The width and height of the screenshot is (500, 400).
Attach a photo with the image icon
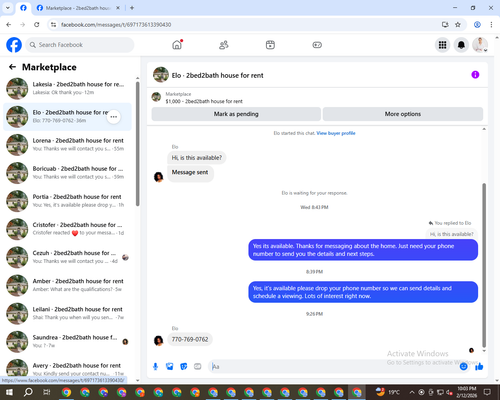pos(170,367)
